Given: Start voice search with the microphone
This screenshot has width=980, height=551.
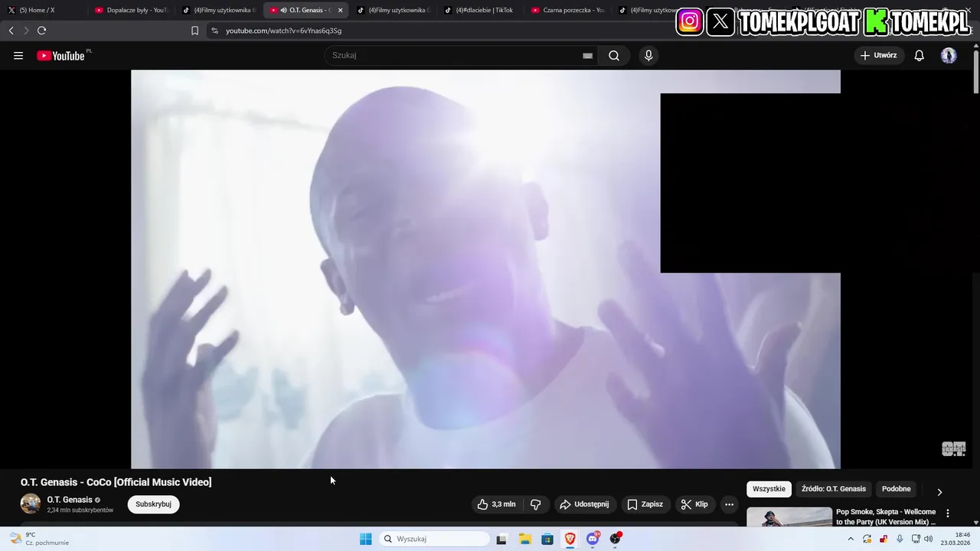Looking at the screenshot, I should pyautogui.click(x=648, y=55).
